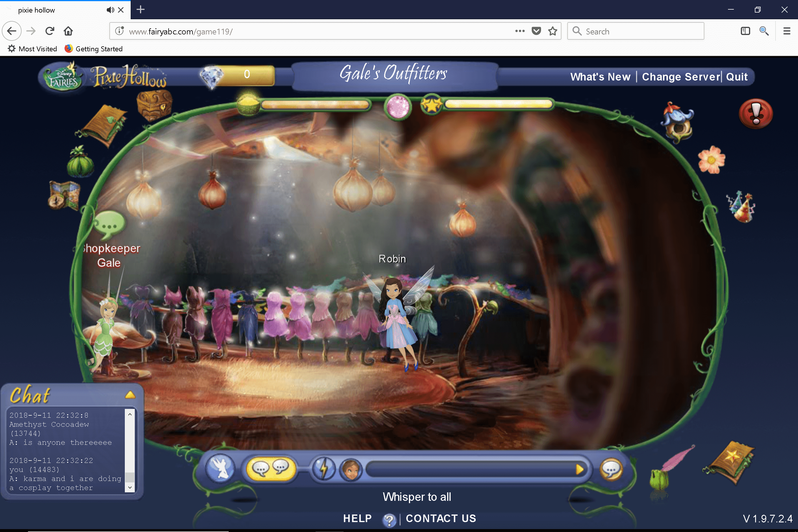Click the CONTACT US link
The image size is (798, 532).
point(441,518)
